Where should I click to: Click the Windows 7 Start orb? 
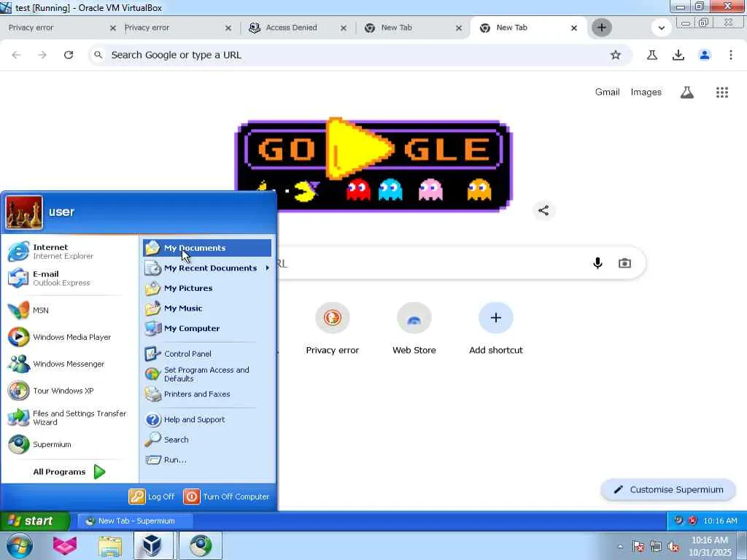(x=20, y=545)
